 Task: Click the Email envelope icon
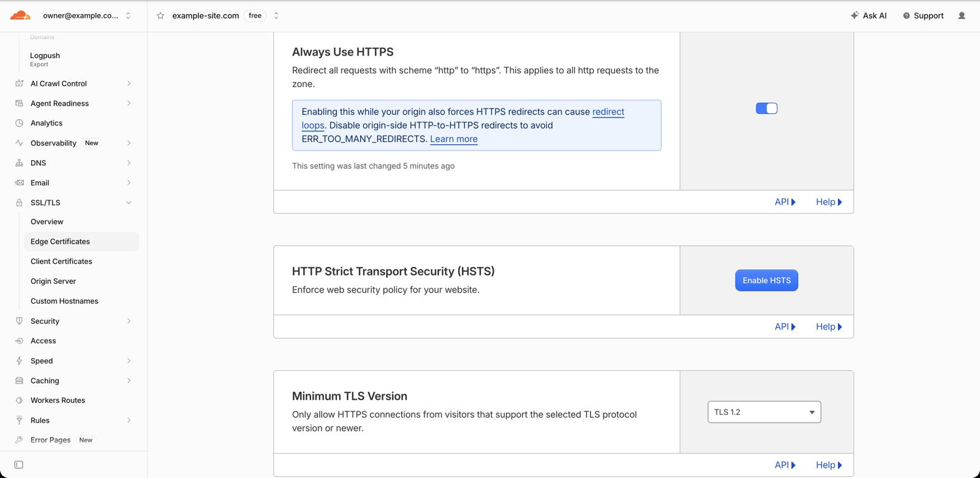point(19,182)
